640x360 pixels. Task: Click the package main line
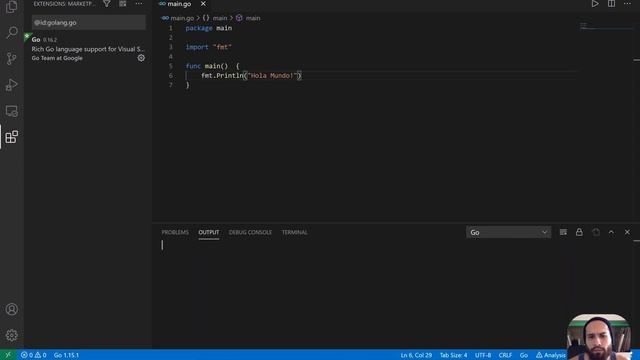(209, 28)
